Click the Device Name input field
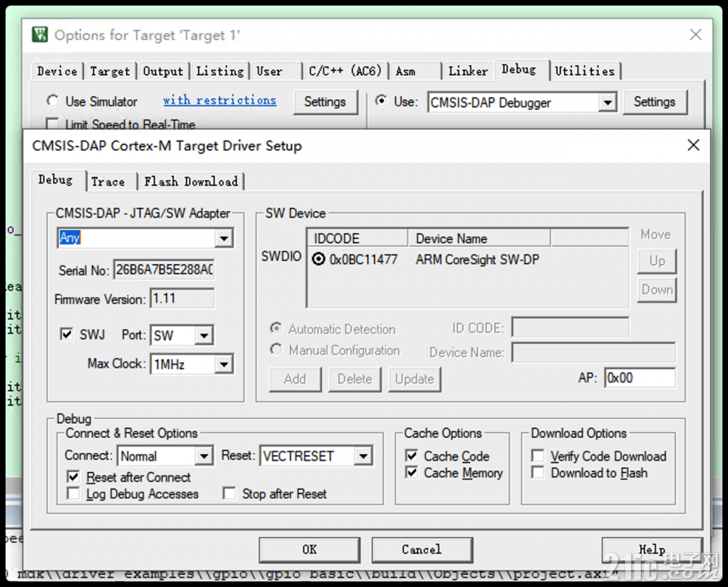The width and height of the screenshot is (728, 587). [x=593, y=352]
